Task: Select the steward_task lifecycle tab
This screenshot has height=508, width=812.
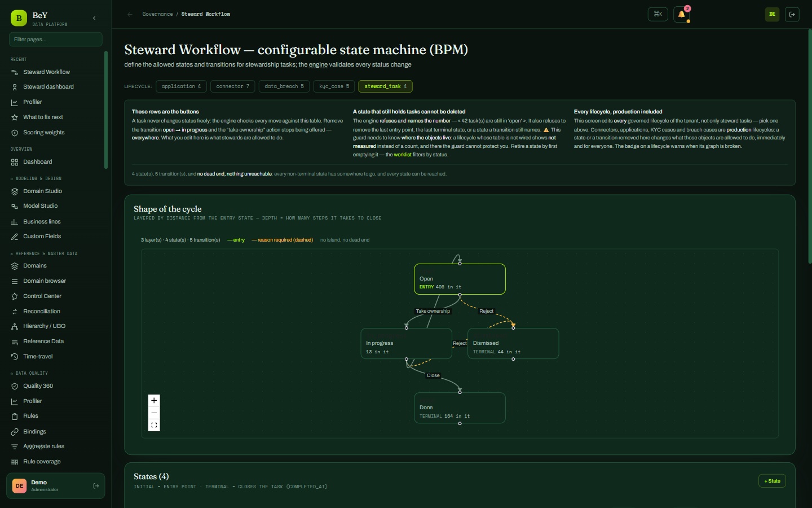Action: 385,86
